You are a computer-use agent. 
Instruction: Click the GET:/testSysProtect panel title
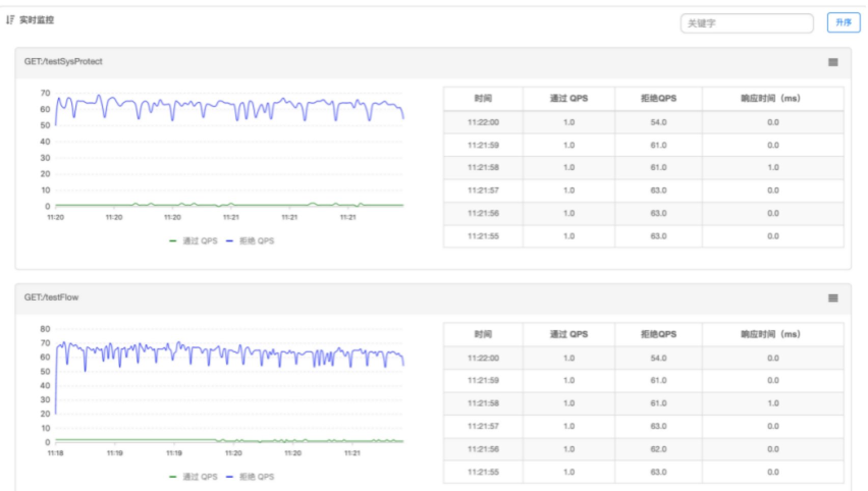[x=63, y=62]
